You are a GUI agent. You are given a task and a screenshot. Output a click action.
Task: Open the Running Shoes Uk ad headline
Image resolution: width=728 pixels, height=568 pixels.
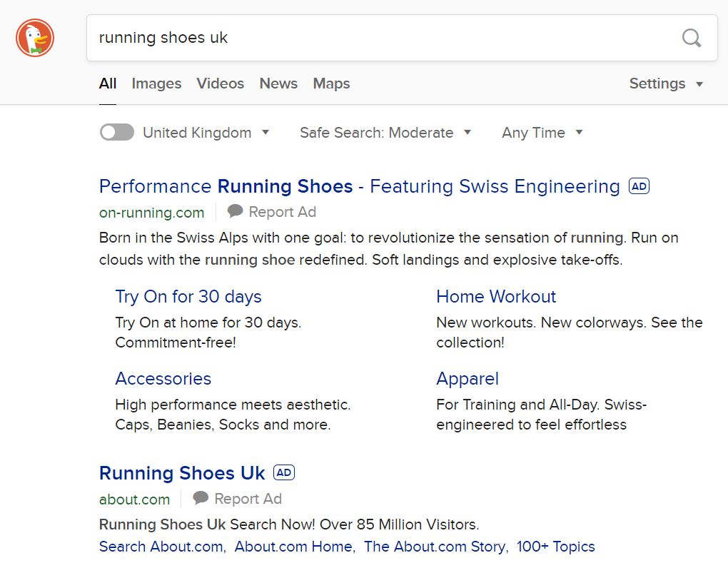182,473
